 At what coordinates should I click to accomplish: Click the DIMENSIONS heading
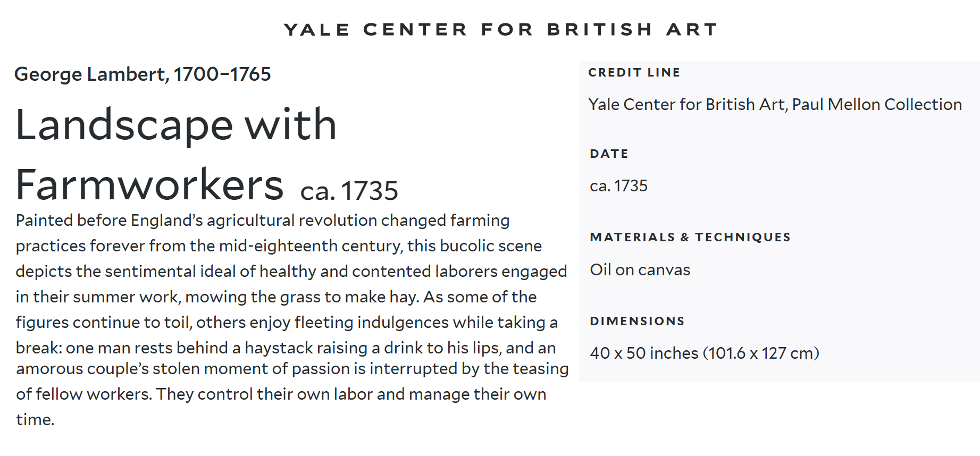tap(637, 321)
